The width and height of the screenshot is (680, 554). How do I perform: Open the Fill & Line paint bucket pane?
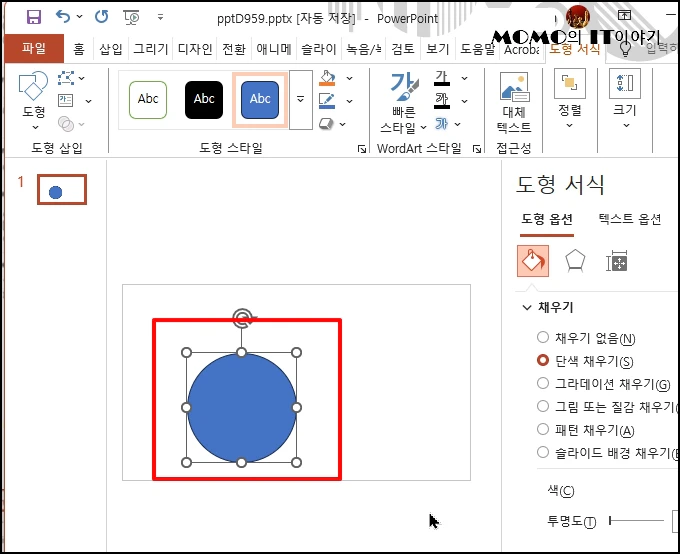tap(533, 261)
